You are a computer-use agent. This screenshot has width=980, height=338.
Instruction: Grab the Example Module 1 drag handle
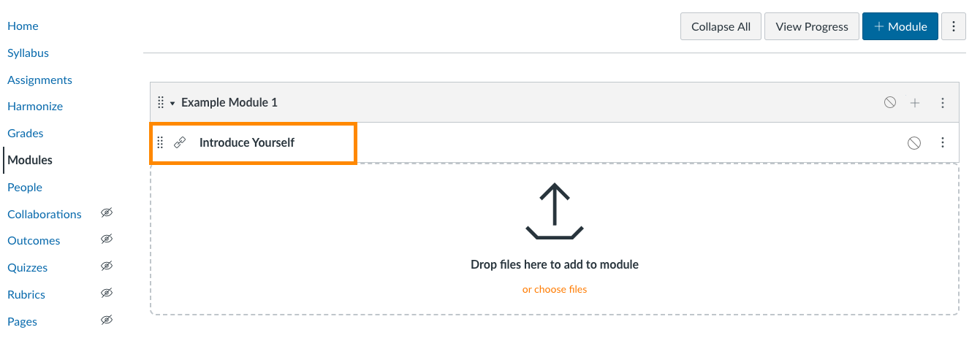161,103
